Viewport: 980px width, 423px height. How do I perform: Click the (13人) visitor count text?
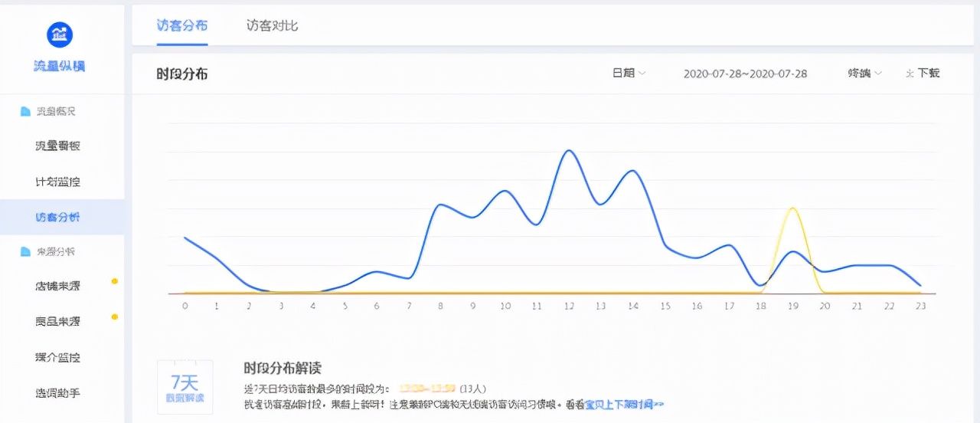coord(473,389)
